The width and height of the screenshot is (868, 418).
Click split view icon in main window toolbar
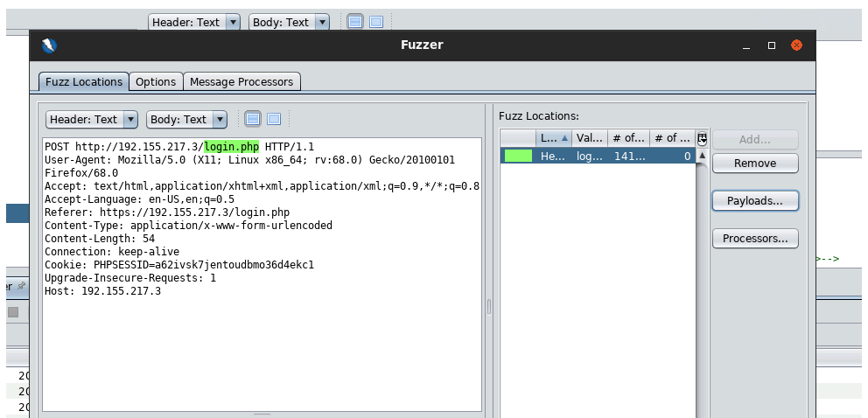point(355,22)
